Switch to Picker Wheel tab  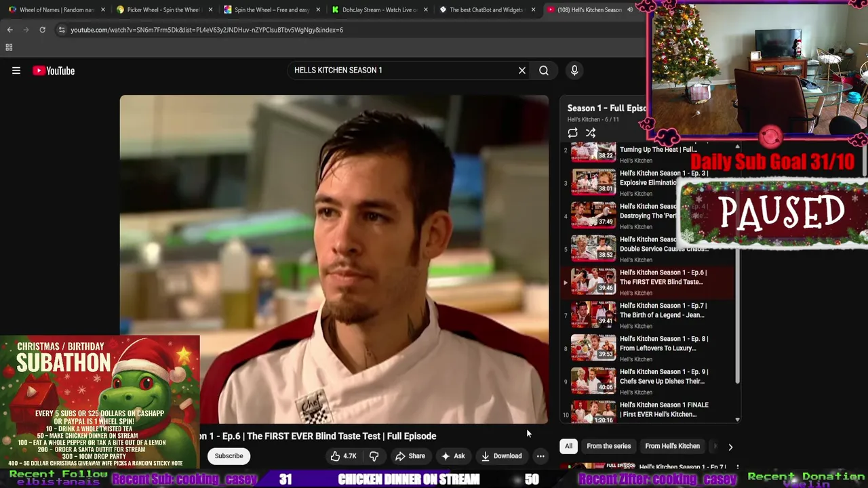pos(163,9)
